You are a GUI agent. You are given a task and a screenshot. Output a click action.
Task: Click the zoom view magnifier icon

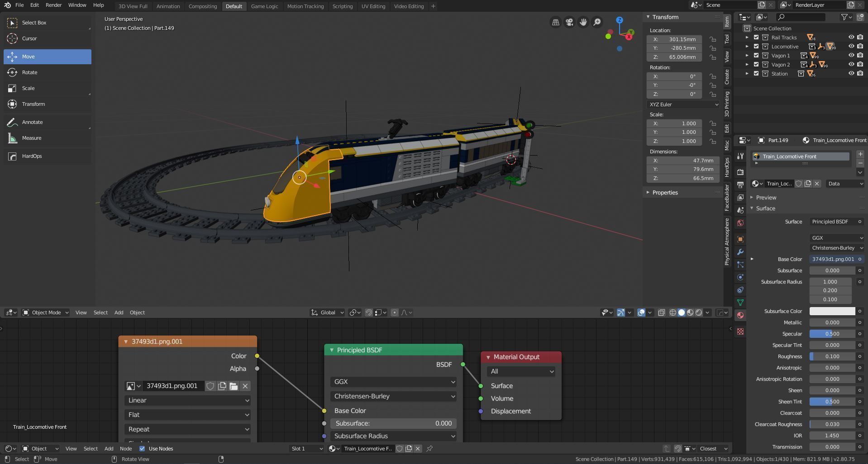[x=597, y=22]
